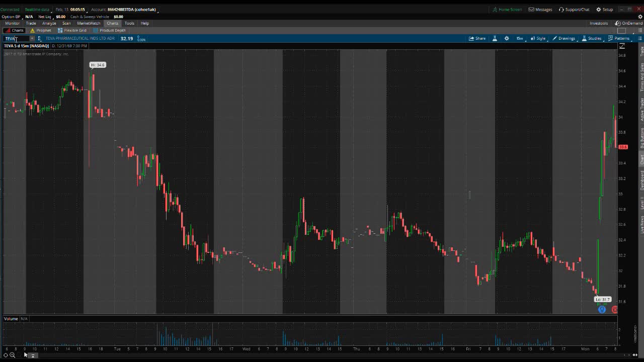Image resolution: width=644 pixels, height=362 pixels.
Task: Click the link icon next to symbol box
Action: coord(39,38)
